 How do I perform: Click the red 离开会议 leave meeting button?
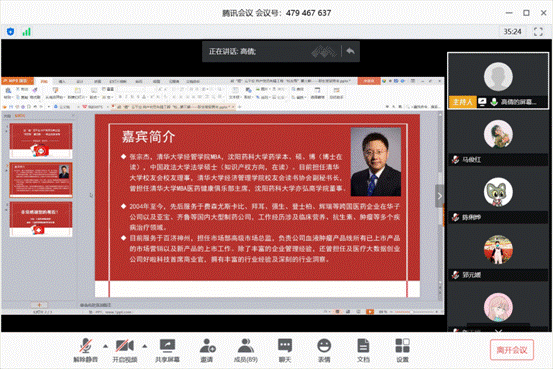click(512, 350)
